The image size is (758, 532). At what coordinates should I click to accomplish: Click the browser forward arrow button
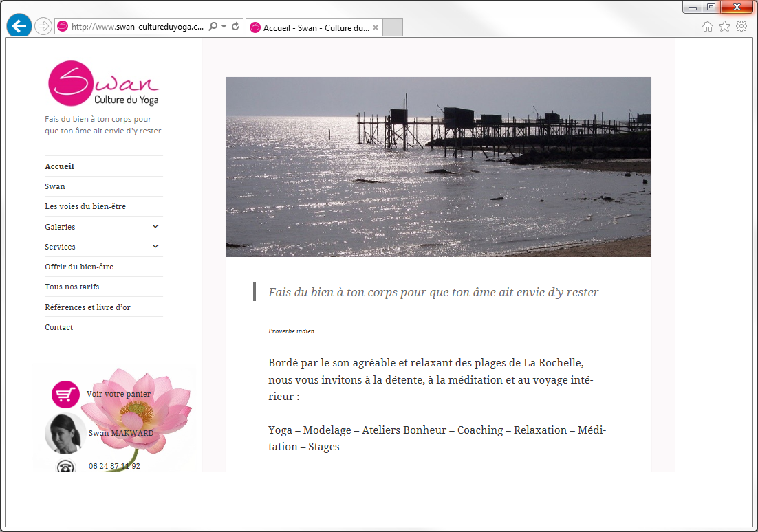pyautogui.click(x=43, y=26)
